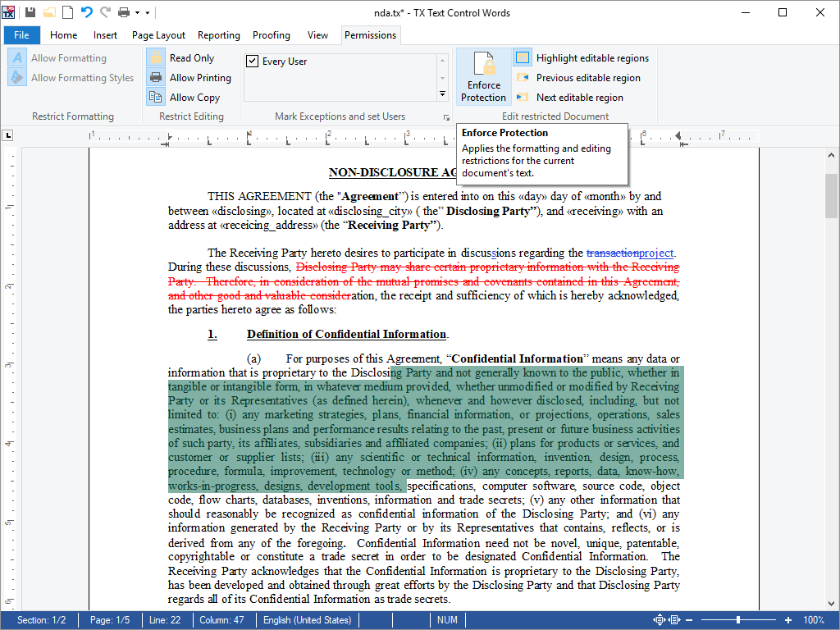
Task: Switch to the Insert ribbon tab
Action: click(105, 35)
